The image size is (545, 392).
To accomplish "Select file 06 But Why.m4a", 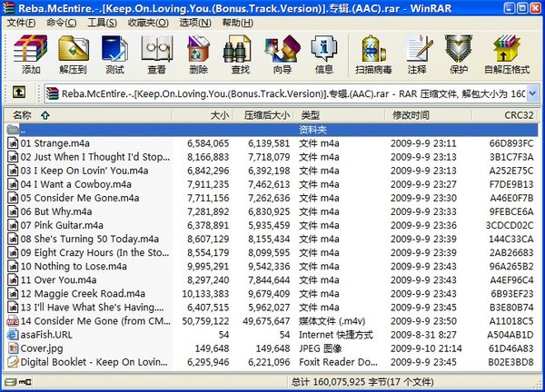I will [56, 211].
